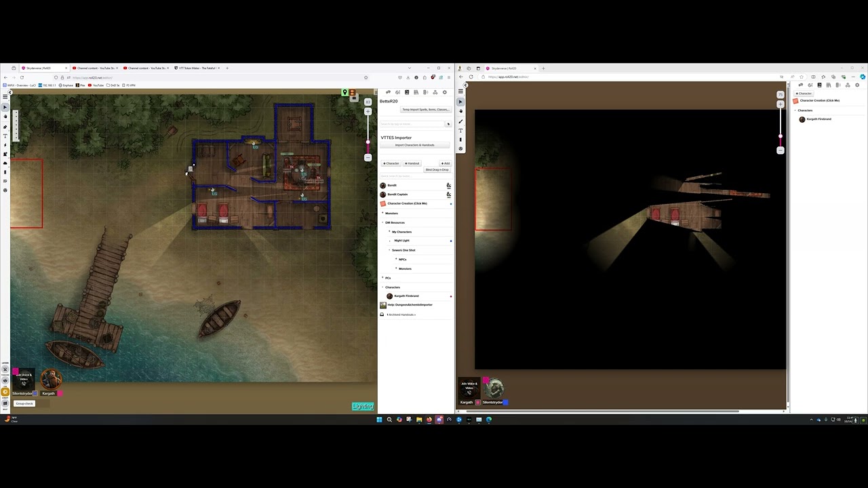
Task: Expand the PCs folder
Action: (387, 278)
